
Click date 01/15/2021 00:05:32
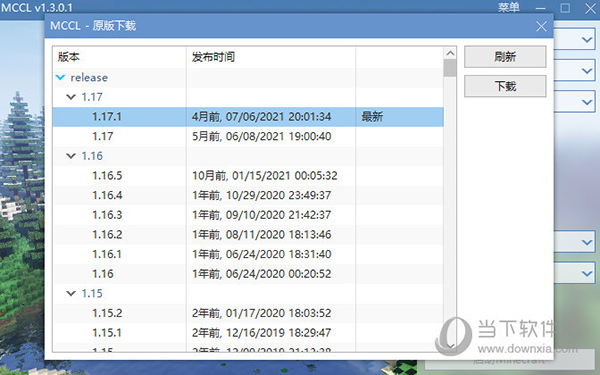pos(285,176)
